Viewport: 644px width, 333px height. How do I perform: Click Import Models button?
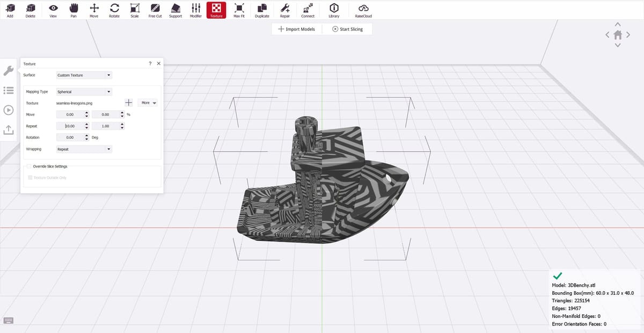click(297, 29)
